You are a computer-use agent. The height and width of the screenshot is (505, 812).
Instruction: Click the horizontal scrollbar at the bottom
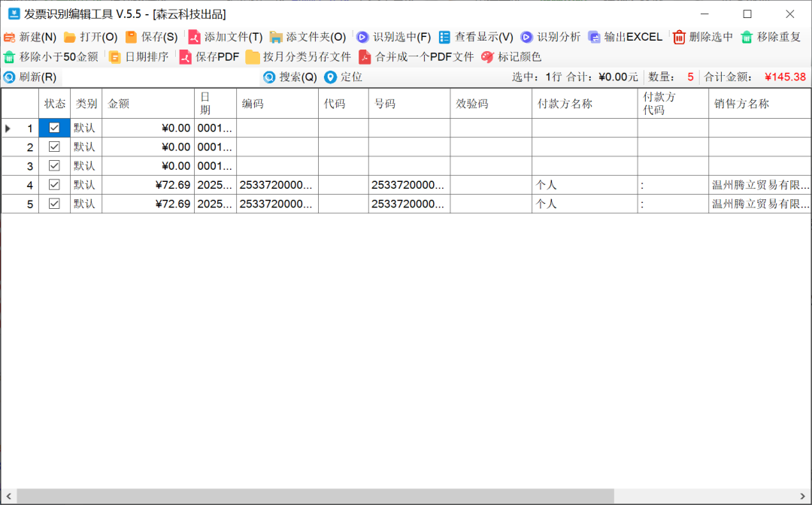click(x=316, y=496)
